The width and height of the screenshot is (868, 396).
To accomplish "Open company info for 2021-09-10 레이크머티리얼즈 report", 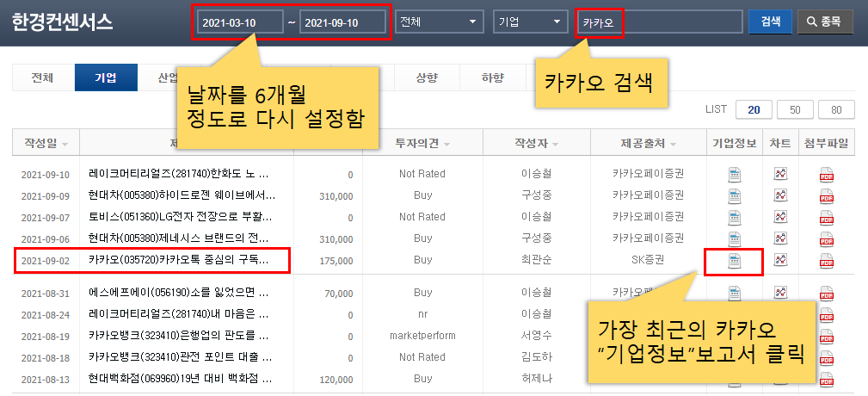I will [735, 175].
